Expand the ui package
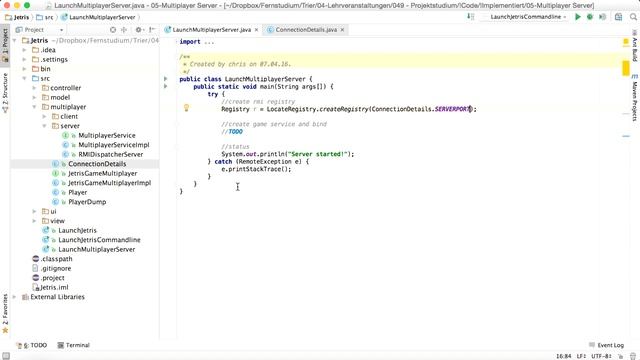The height and width of the screenshot is (360, 640). coord(35,211)
